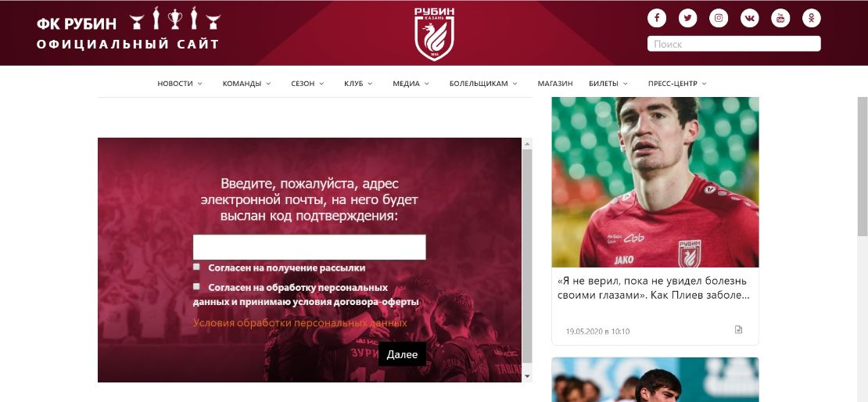
Task: Enable 'Согласен на получение рассылки' checkbox
Action: pyautogui.click(x=196, y=267)
